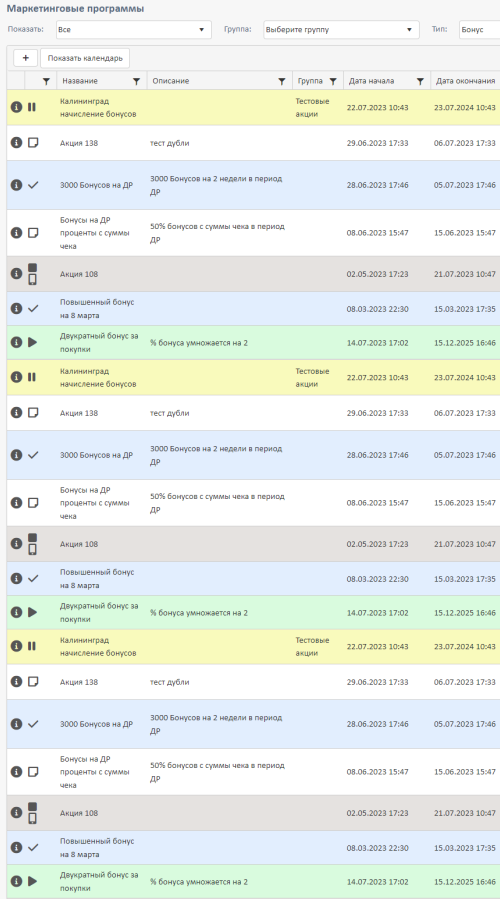Click the checkmark icon of the topmost 3000 Бонусов на ДР row
500x900 pixels.
pos(33,185)
